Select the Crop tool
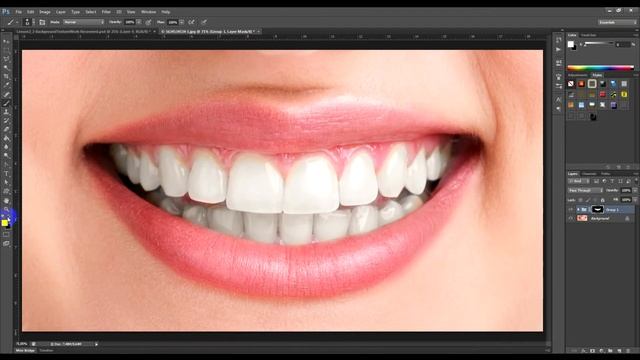Viewport: 640px width, 360px height. tap(6, 77)
